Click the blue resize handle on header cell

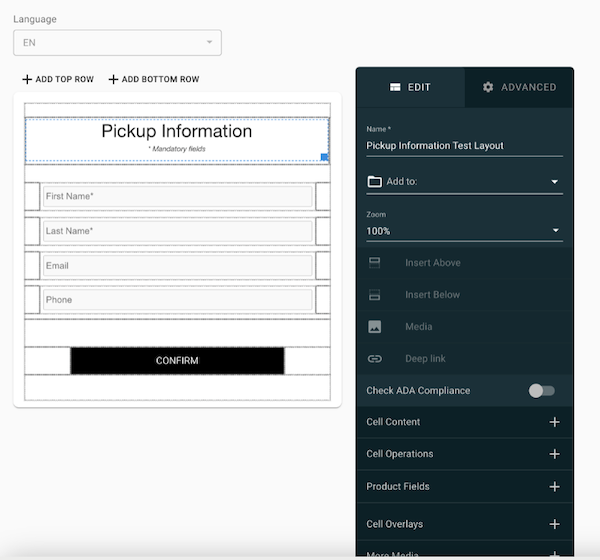click(x=324, y=157)
